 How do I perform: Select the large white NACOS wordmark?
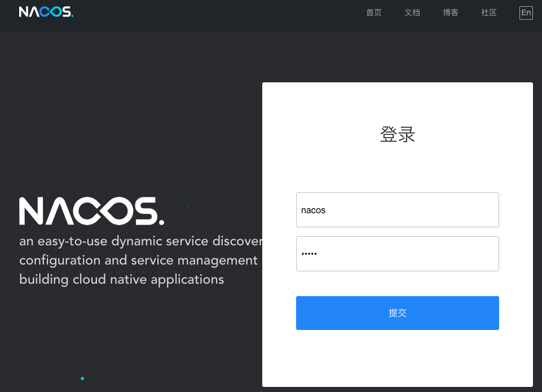(x=90, y=210)
